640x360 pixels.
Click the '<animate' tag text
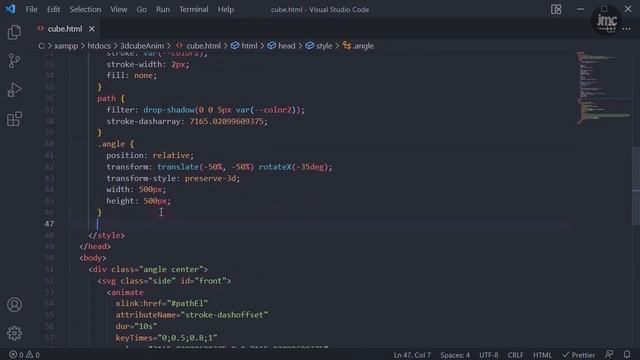[x=125, y=292]
